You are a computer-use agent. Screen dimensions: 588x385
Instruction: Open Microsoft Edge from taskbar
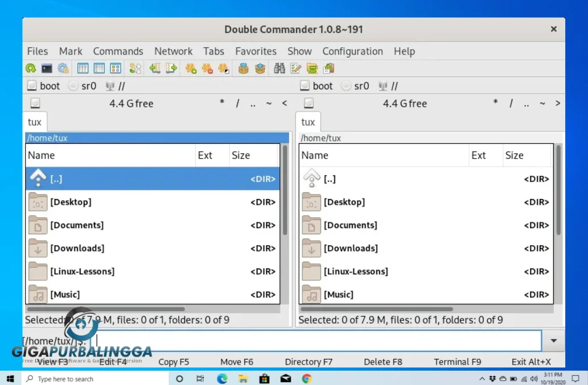coord(222,379)
